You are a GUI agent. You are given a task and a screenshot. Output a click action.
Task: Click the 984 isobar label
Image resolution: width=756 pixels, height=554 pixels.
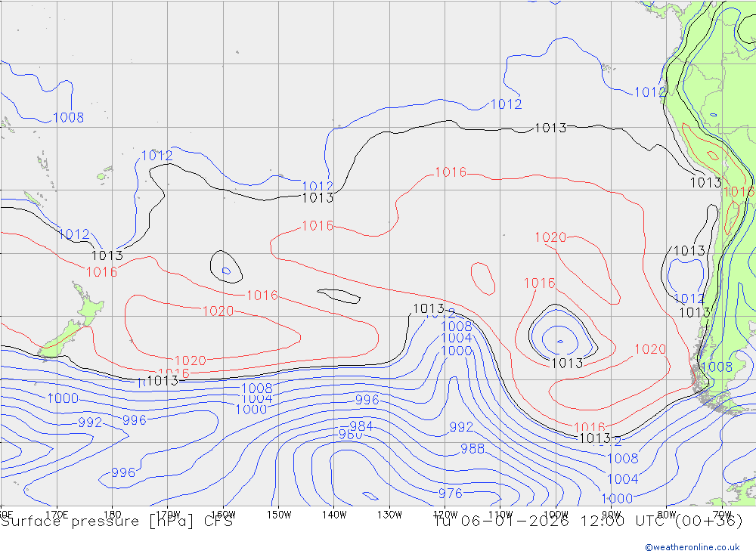point(361,426)
